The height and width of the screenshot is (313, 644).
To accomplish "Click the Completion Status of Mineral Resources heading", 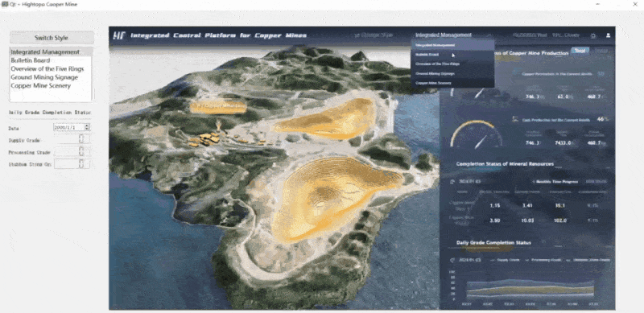I will [x=505, y=164].
